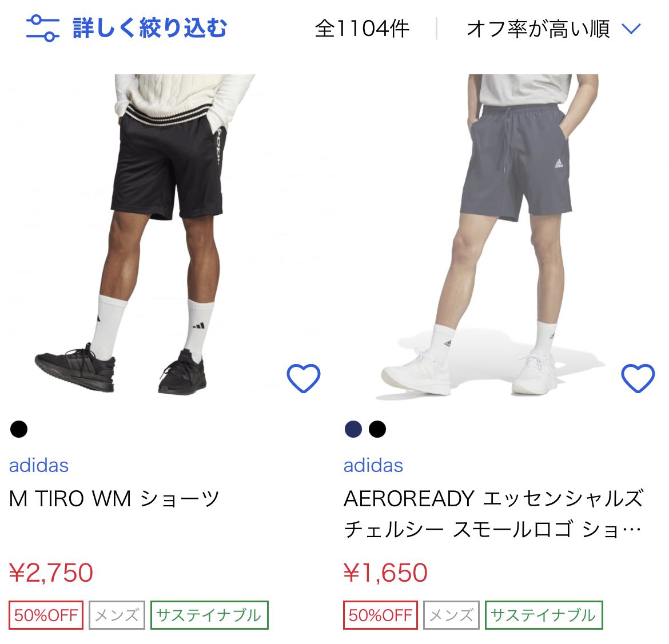Select navy color swatch for AEROREADY shorts
Image resolution: width=669 pixels, height=644 pixels.
coord(353,429)
